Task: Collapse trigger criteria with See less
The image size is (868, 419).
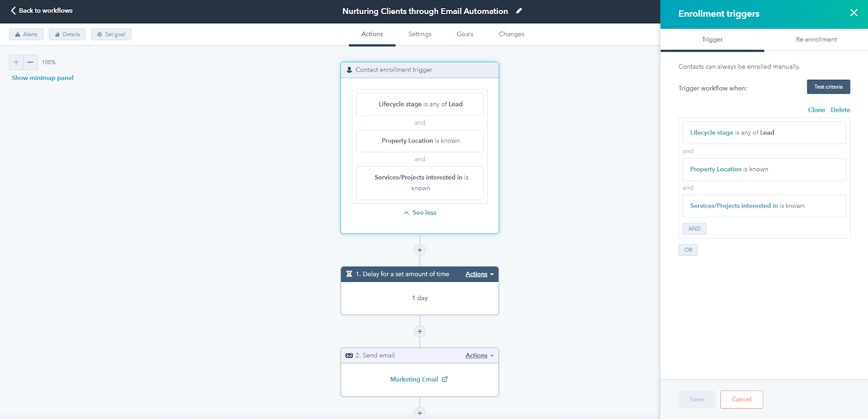Action: [x=420, y=213]
